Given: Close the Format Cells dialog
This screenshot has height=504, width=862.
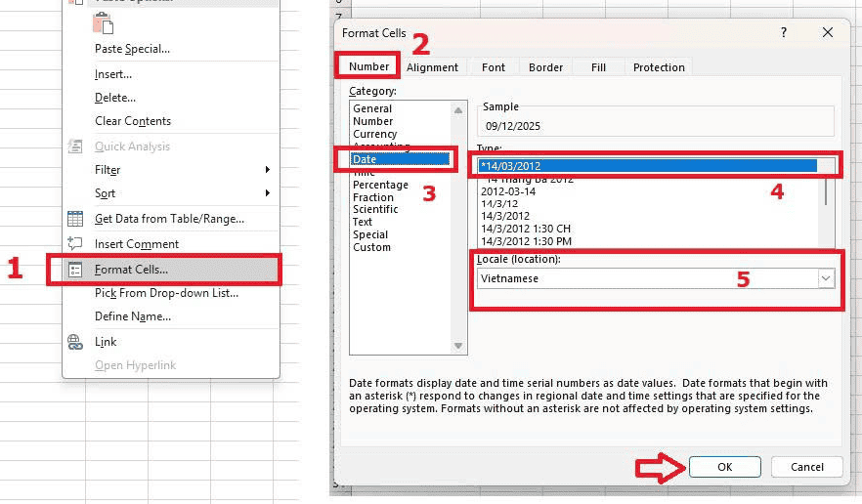Looking at the screenshot, I should pos(828,32).
